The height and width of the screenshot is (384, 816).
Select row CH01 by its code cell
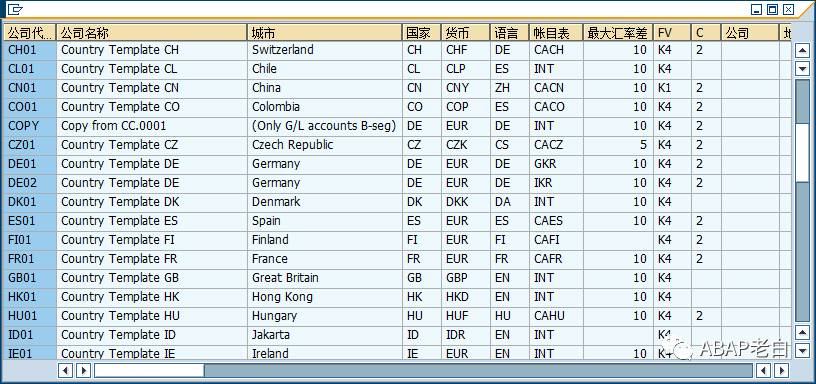click(x=30, y=50)
